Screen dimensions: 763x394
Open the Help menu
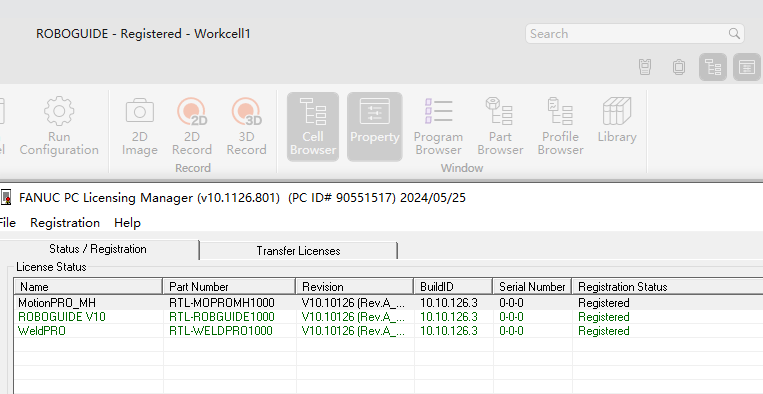coord(127,223)
